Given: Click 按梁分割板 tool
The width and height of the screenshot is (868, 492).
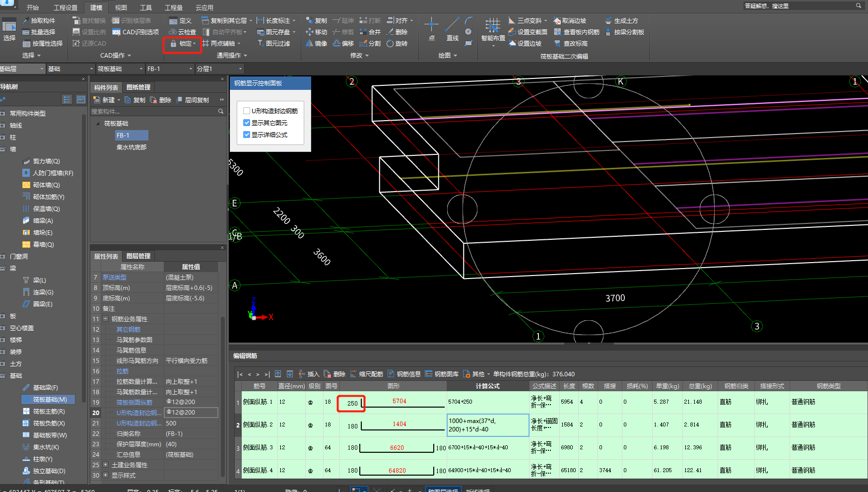Looking at the screenshot, I should 624,32.
